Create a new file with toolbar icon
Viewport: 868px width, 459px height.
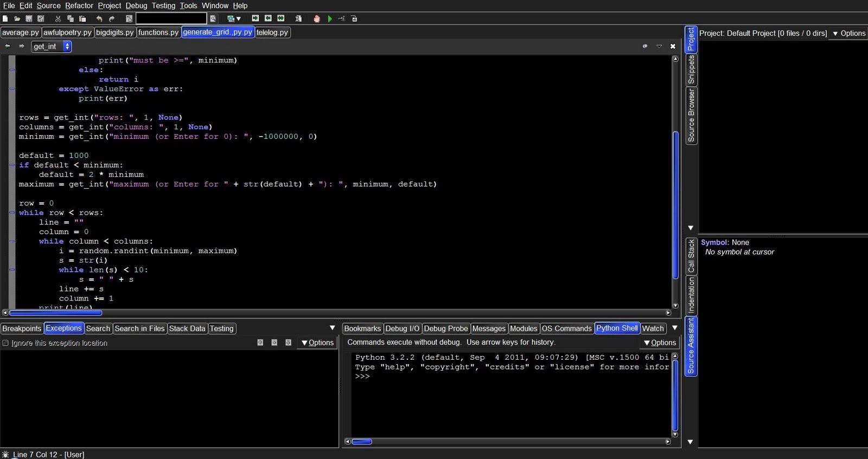pyautogui.click(x=5, y=18)
